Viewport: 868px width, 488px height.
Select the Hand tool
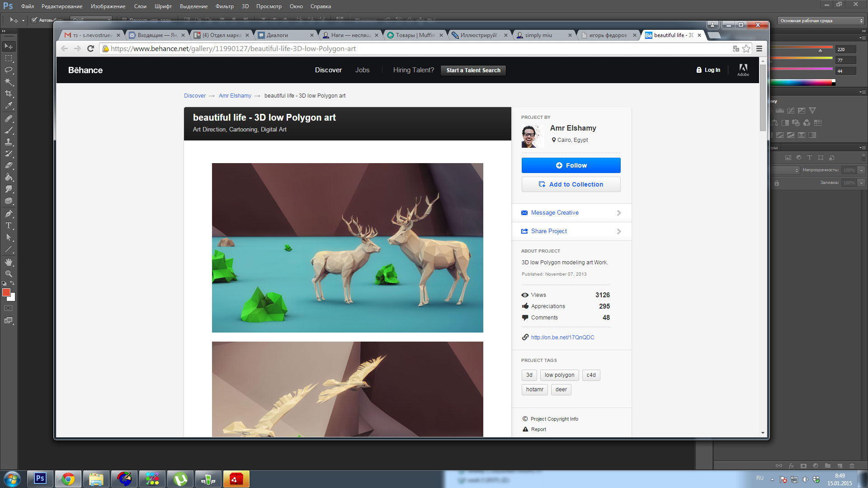coord(9,262)
